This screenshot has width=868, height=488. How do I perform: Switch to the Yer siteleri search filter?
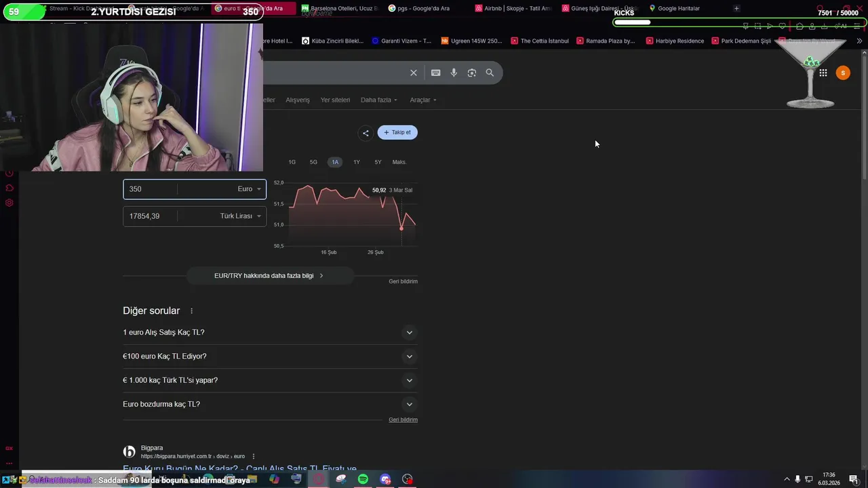tap(335, 100)
